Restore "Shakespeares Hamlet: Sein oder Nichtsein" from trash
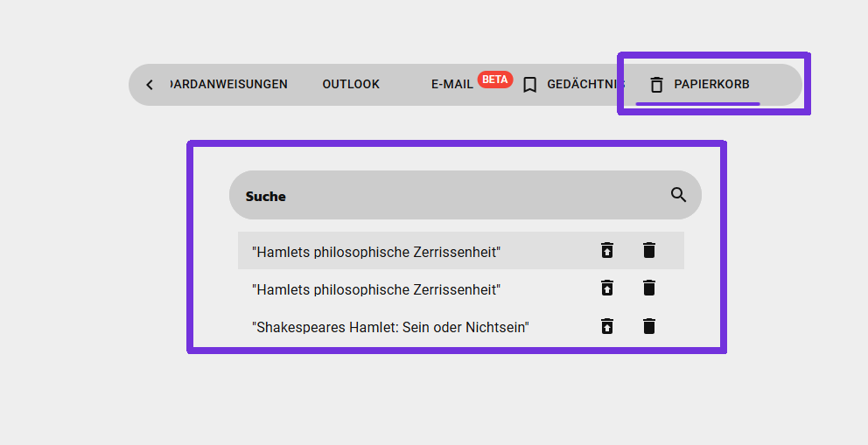This screenshot has width=868, height=445. click(x=607, y=327)
